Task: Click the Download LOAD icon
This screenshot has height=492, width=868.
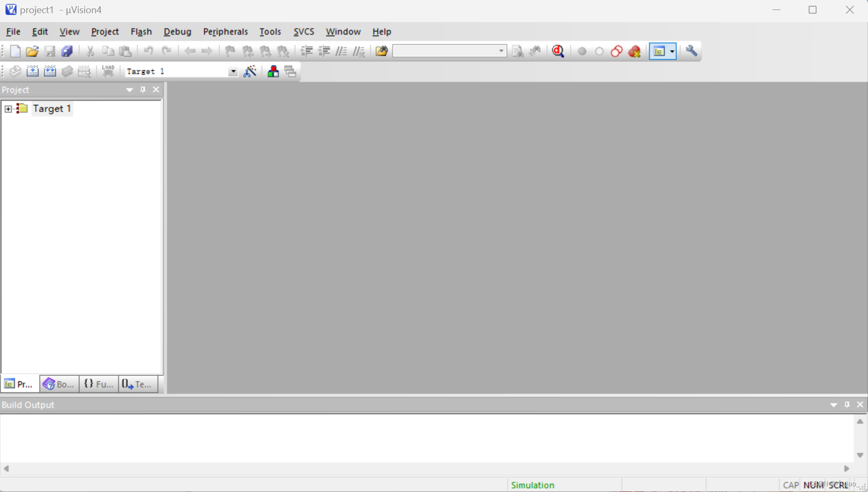Action: [108, 71]
